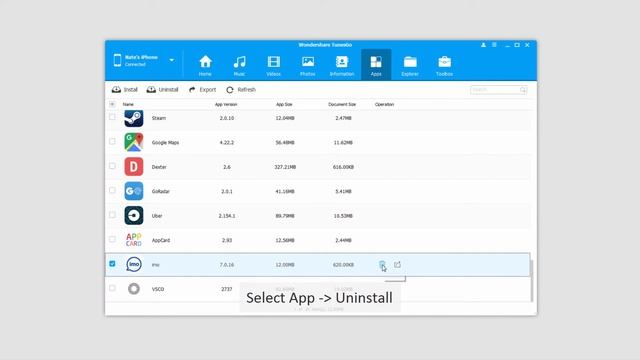Screen dimensions: 640x360
Task: Open the Home tab
Action: tap(205, 65)
